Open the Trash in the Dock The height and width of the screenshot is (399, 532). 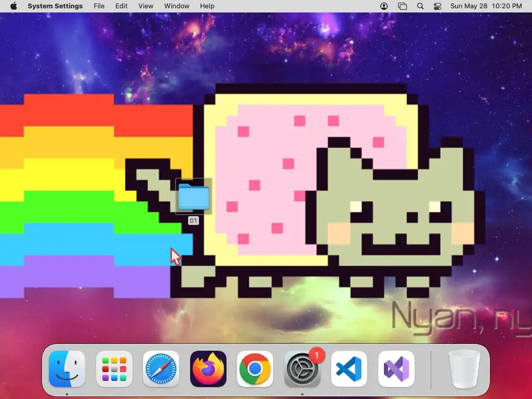(464, 369)
